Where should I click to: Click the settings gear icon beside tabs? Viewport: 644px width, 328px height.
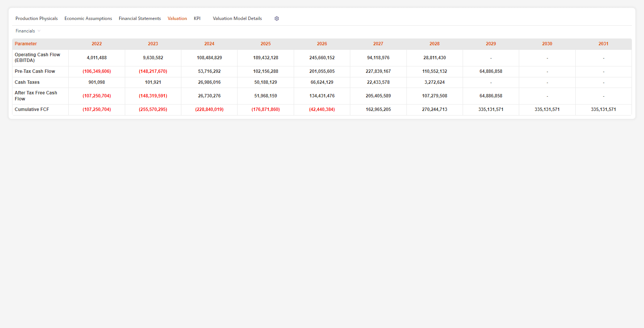tap(277, 18)
